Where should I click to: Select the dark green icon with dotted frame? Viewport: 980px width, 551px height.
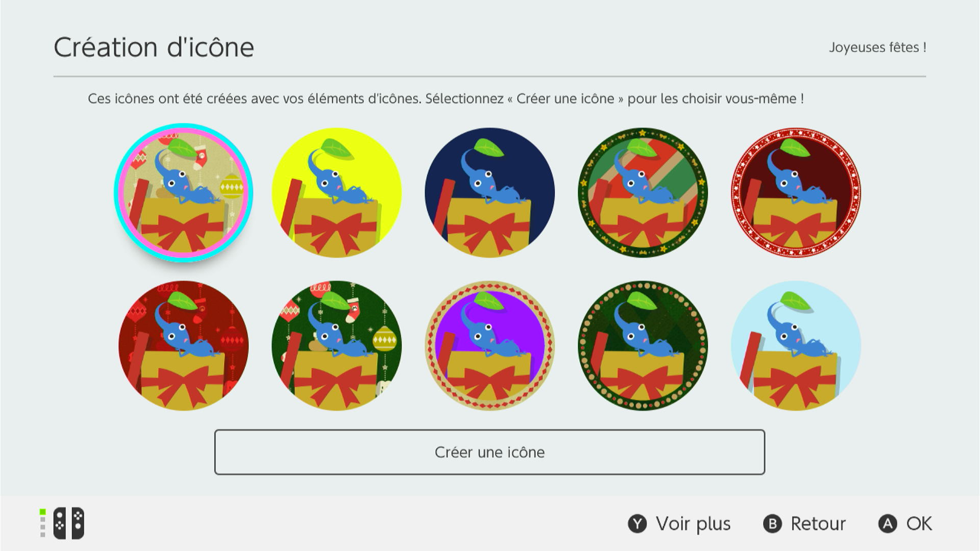[x=643, y=346]
